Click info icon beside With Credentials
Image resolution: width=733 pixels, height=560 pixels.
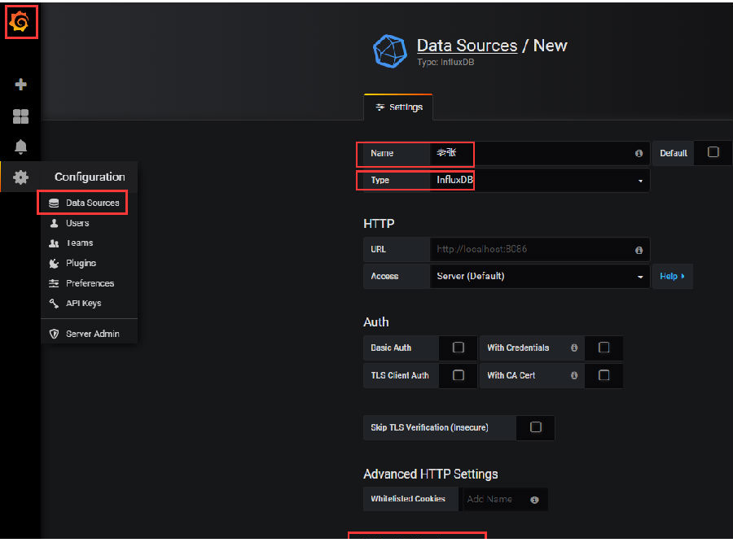tap(574, 348)
